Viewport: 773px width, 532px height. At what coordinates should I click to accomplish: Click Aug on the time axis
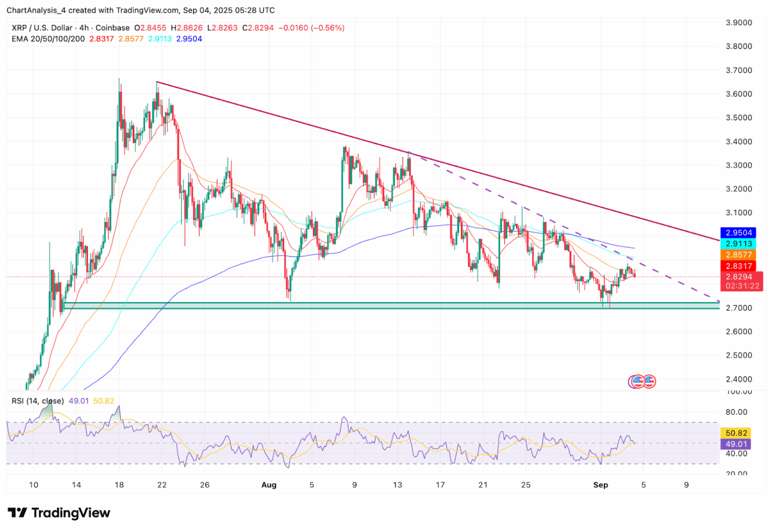(269, 485)
